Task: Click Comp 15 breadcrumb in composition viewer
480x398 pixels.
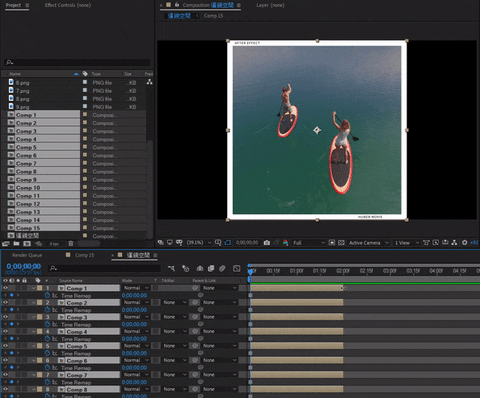Action: (x=213, y=16)
